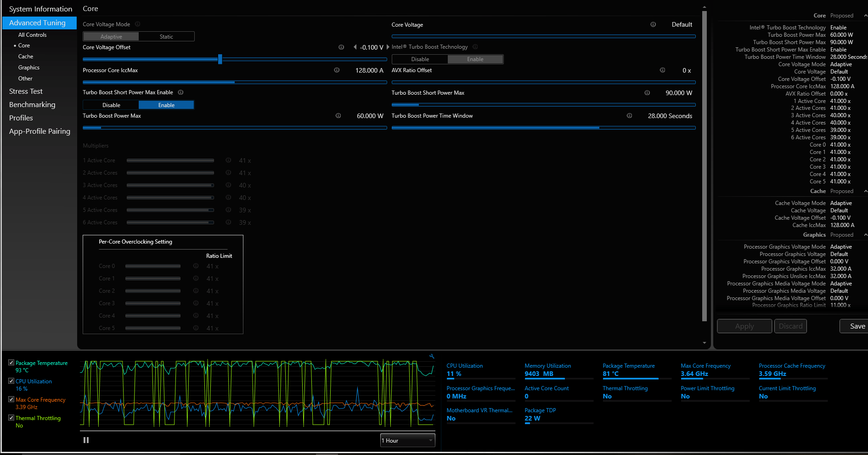Disable Turbo Boost Short Power Max
Image resolution: width=868 pixels, height=455 pixels.
pos(111,105)
